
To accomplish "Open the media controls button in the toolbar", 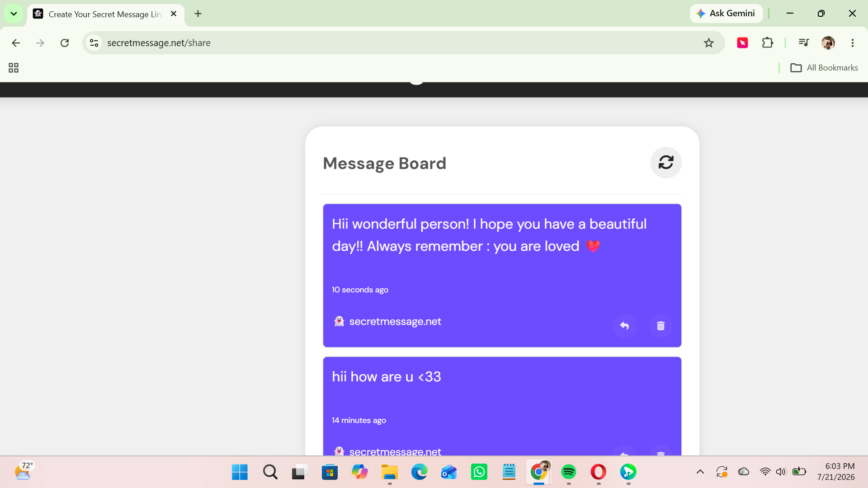I will click(x=803, y=43).
